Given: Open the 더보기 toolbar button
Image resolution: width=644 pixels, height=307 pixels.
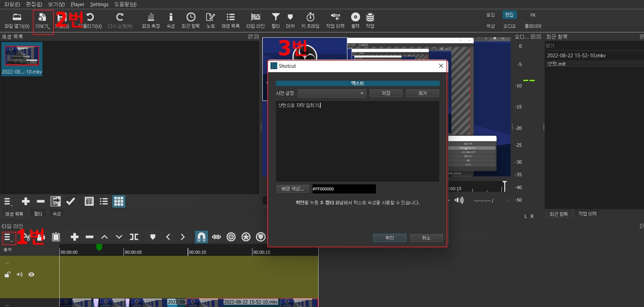Looking at the screenshot, I should coord(43,21).
